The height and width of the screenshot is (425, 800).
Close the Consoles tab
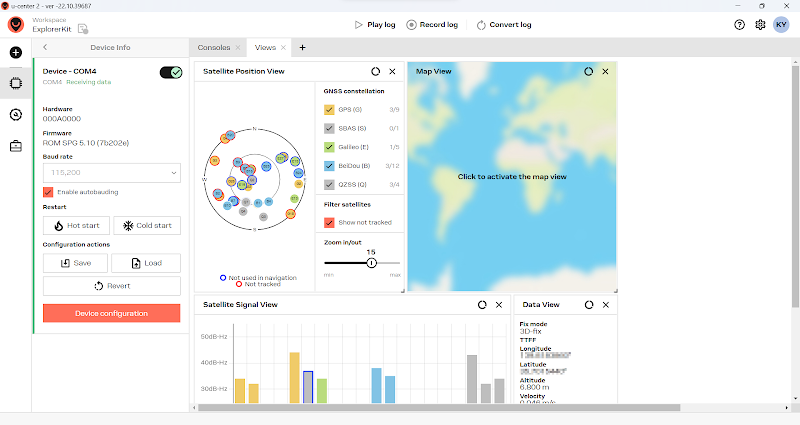coord(238,47)
